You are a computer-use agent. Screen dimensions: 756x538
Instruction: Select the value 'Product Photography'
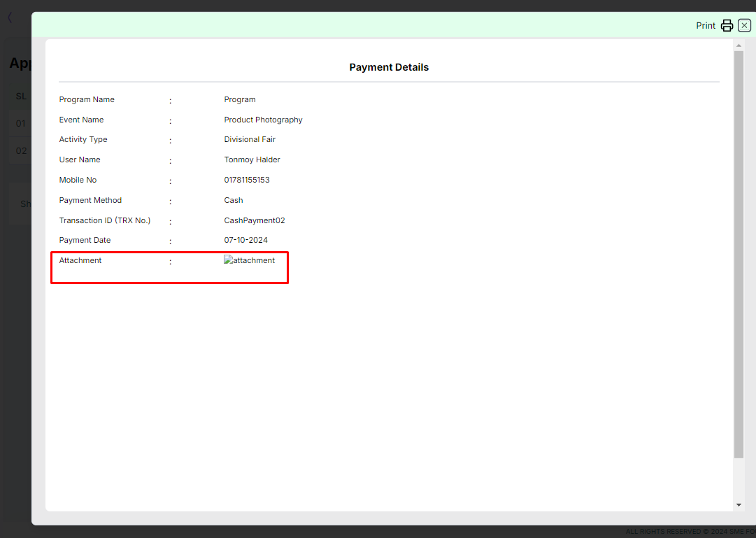263,120
